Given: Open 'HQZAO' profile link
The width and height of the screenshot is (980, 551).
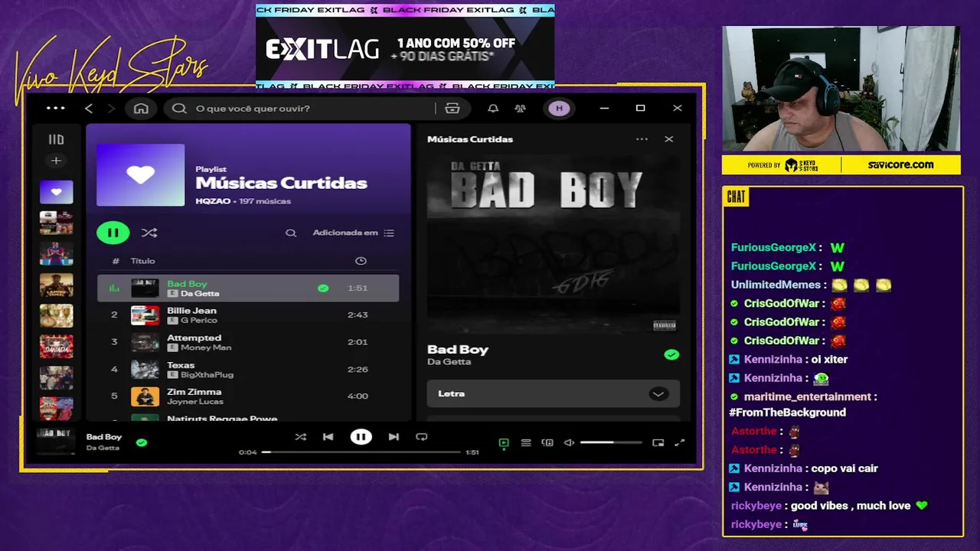Looking at the screenshot, I should (213, 201).
